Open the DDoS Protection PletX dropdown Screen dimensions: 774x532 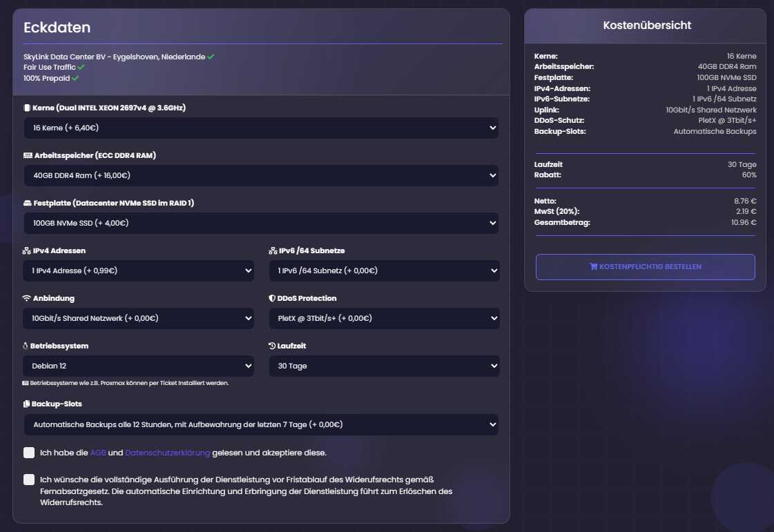point(384,318)
